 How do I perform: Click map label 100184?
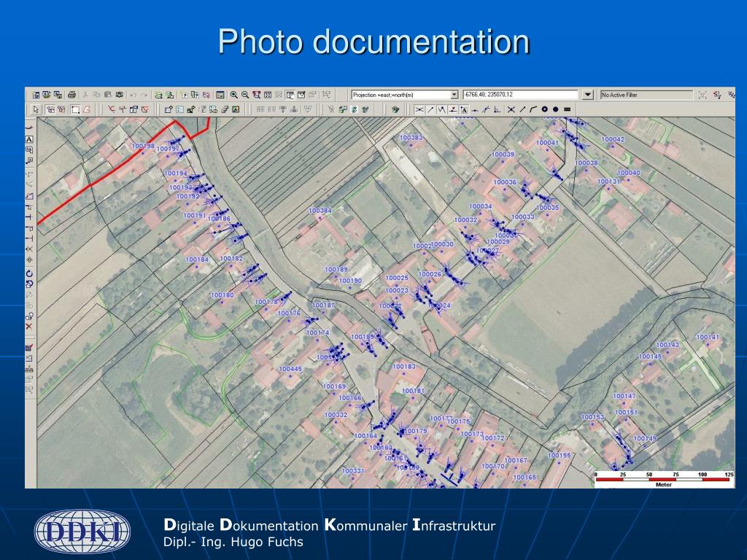[x=197, y=260]
